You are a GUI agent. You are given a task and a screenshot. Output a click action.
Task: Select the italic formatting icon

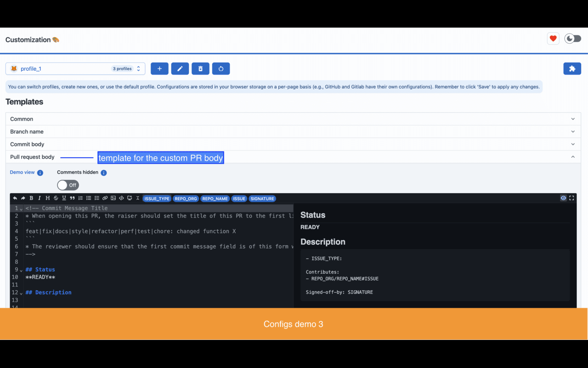tap(40, 198)
